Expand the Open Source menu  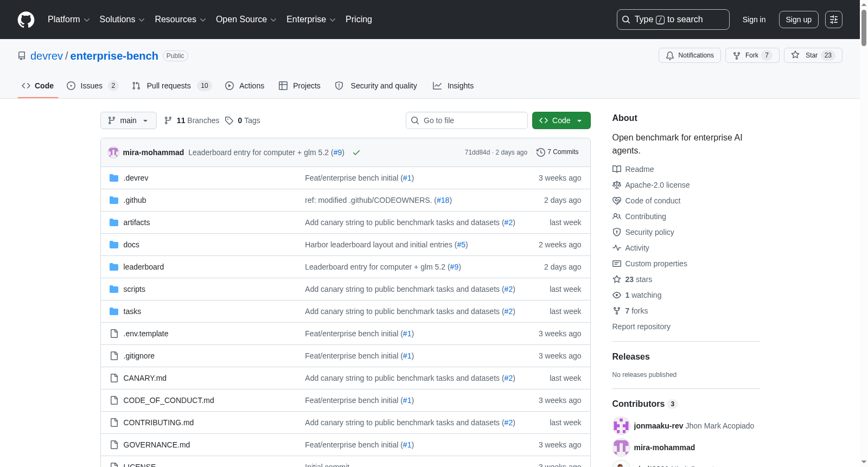[246, 20]
